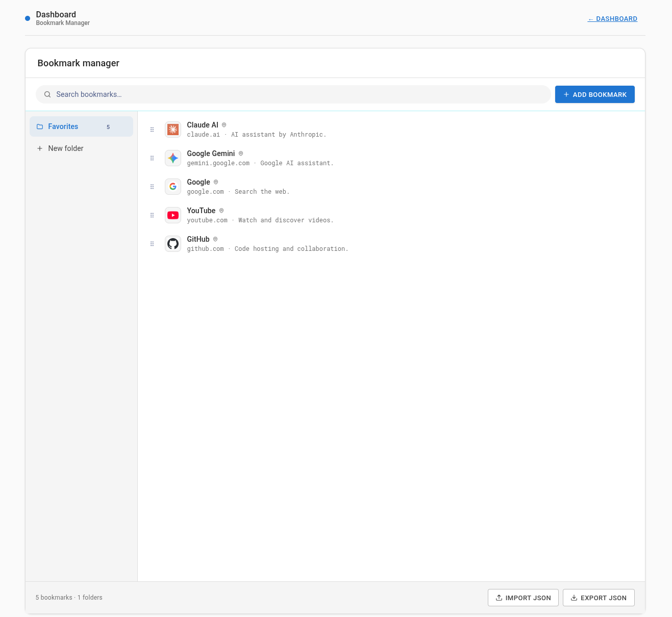This screenshot has width=672, height=617.
Task: Click Import JSON button
Action: (523, 598)
